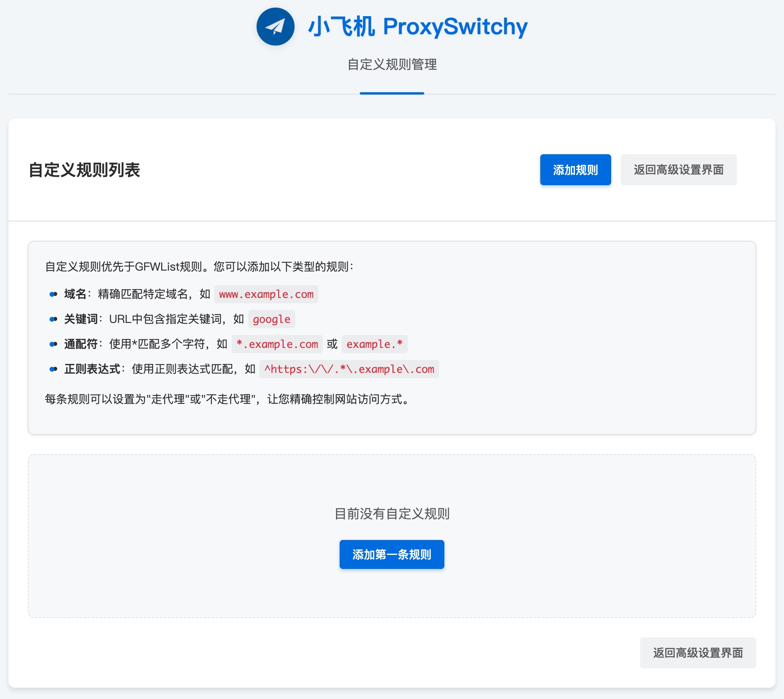Select the 自定义规则管理 subtitle
Viewport: 784px width, 699px height.
(x=392, y=64)
